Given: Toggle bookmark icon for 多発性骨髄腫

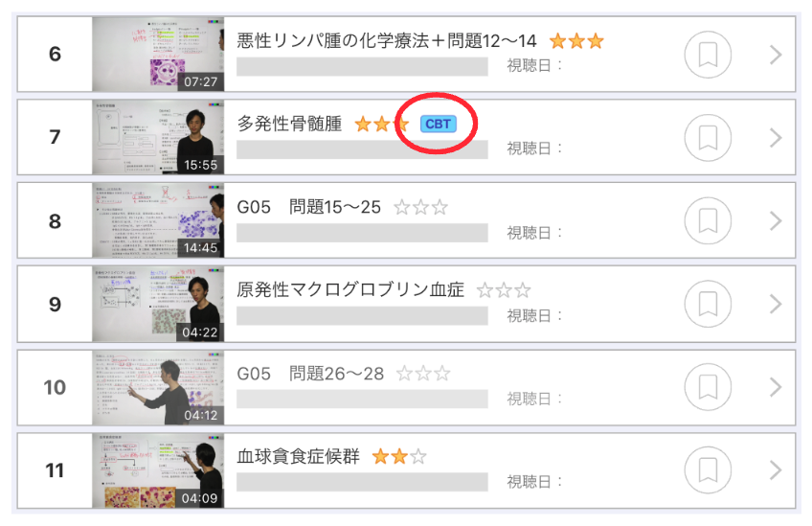Looking at the screenshot, I should [x=708, y=137].
